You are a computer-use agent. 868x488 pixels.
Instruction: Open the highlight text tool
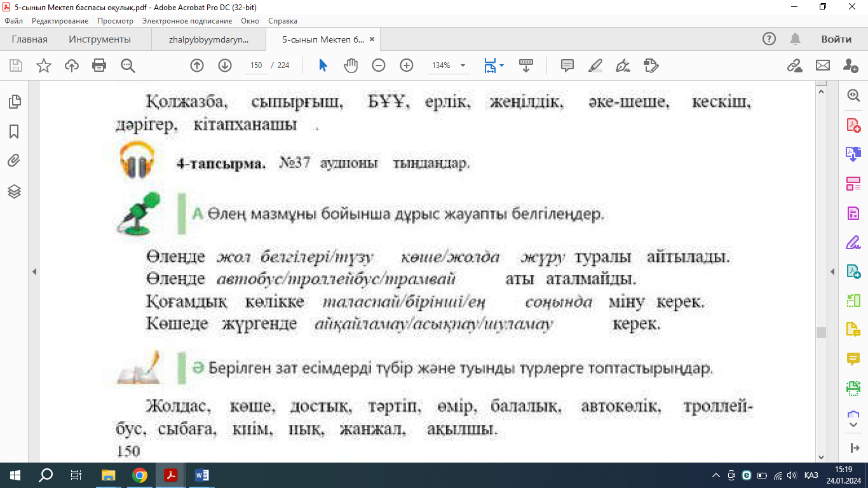pos(595,65)
